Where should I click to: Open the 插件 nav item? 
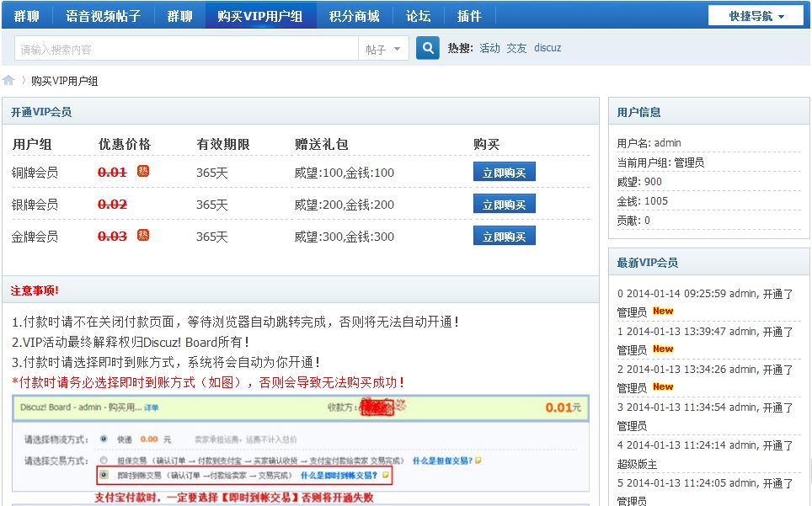point(469,16)
